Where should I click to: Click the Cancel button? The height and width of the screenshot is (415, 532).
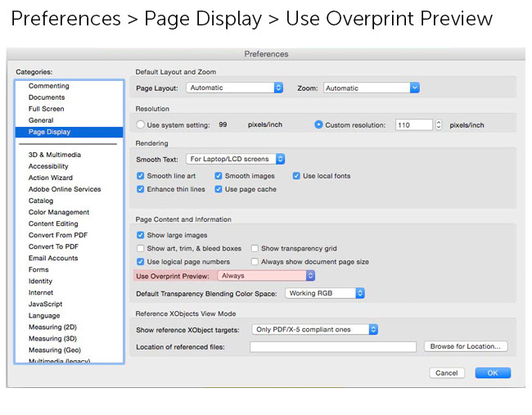(447, 373)
